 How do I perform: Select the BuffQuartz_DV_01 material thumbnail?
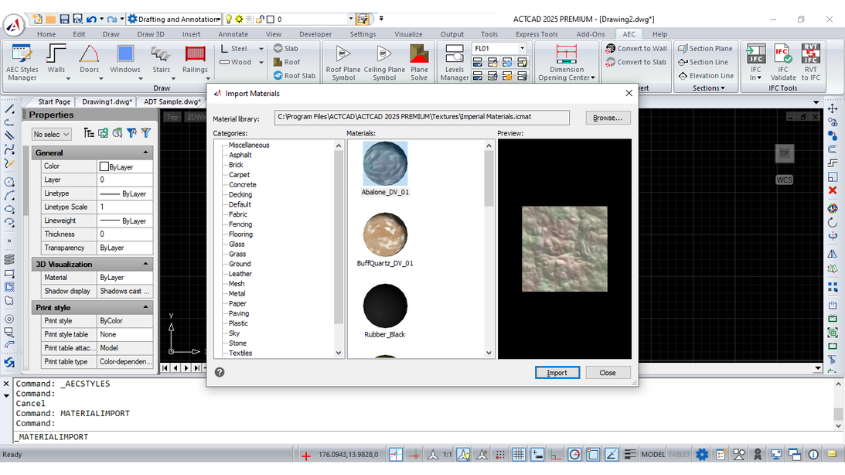(385, 234)
